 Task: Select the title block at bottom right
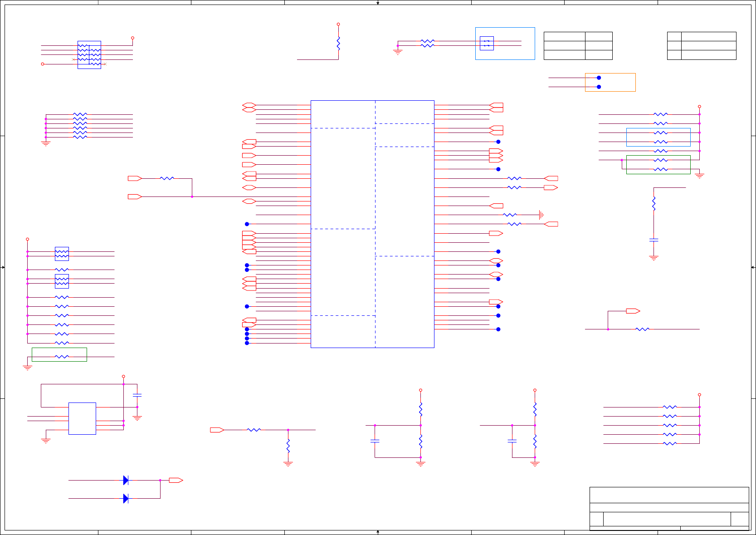[x=669, y=509]
